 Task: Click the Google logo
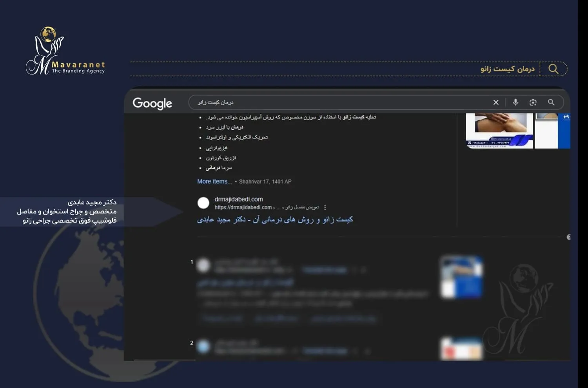point(152,103)
